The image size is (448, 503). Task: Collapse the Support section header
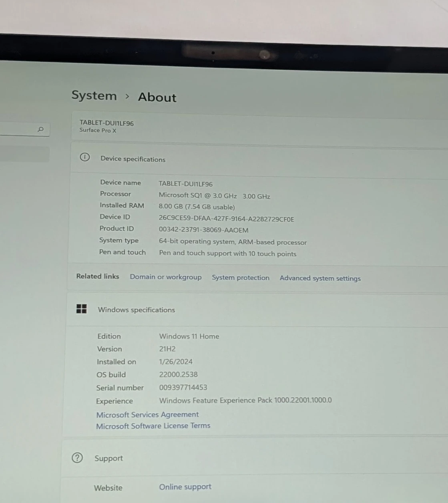[255, 458]
